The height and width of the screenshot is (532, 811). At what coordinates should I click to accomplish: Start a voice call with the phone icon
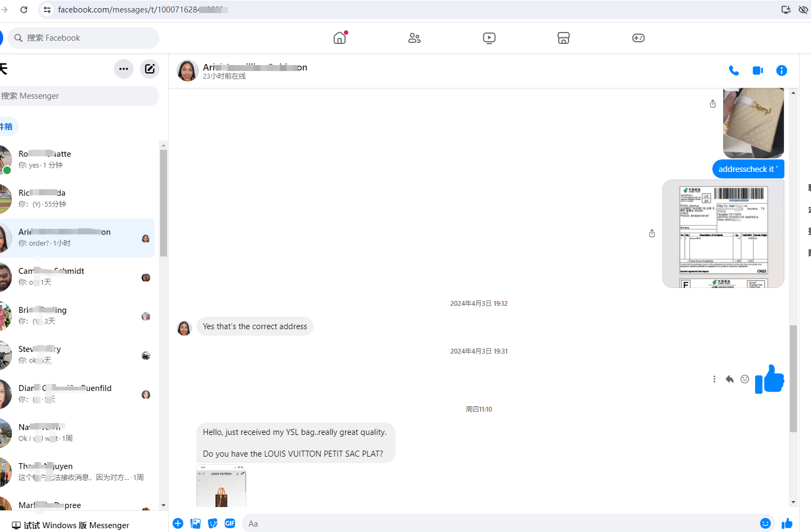(733, 70)
